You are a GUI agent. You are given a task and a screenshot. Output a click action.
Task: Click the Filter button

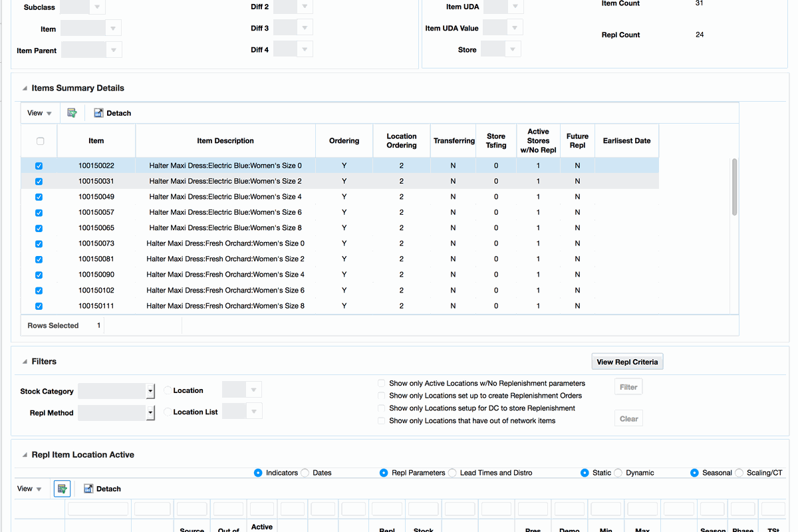[x=628, y=387]
